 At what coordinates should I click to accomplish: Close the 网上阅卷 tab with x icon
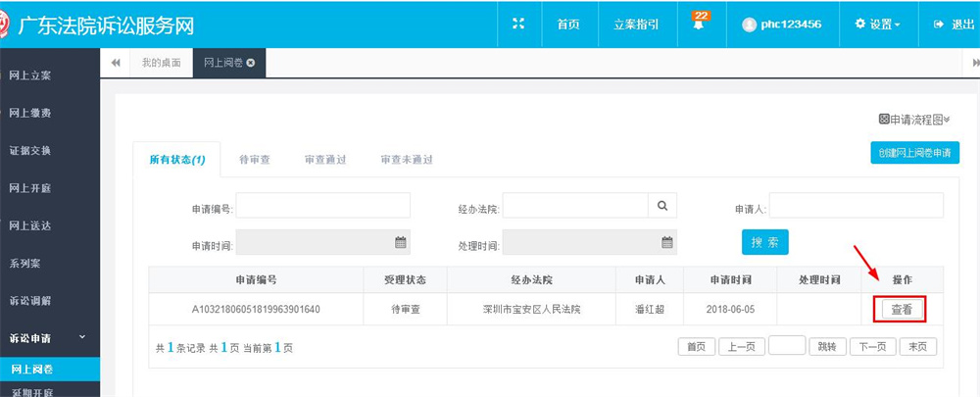pyautogui.click(x=251, y=63)
